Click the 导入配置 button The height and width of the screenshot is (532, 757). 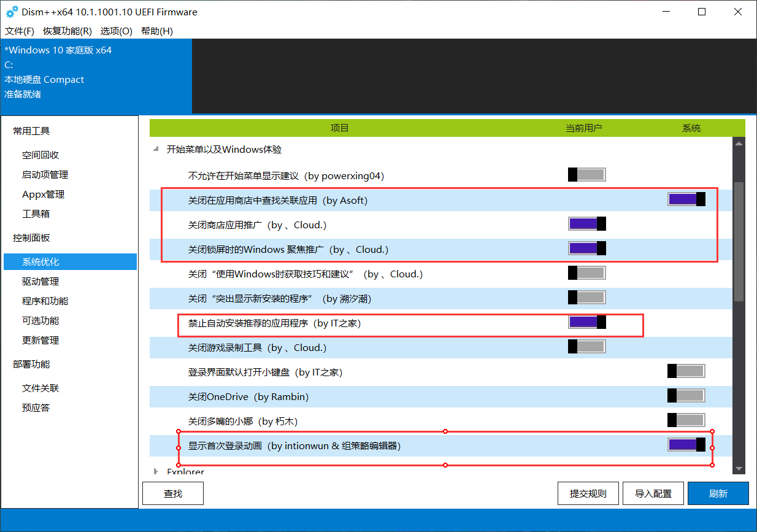point(653,493)
